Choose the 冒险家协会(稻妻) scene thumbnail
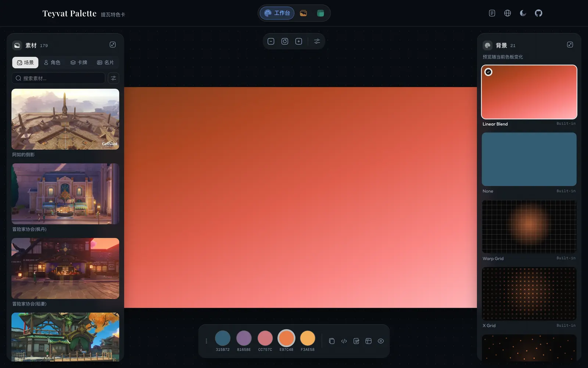The width and height of the screenshot is (588, 368). (x=65, y=268)
